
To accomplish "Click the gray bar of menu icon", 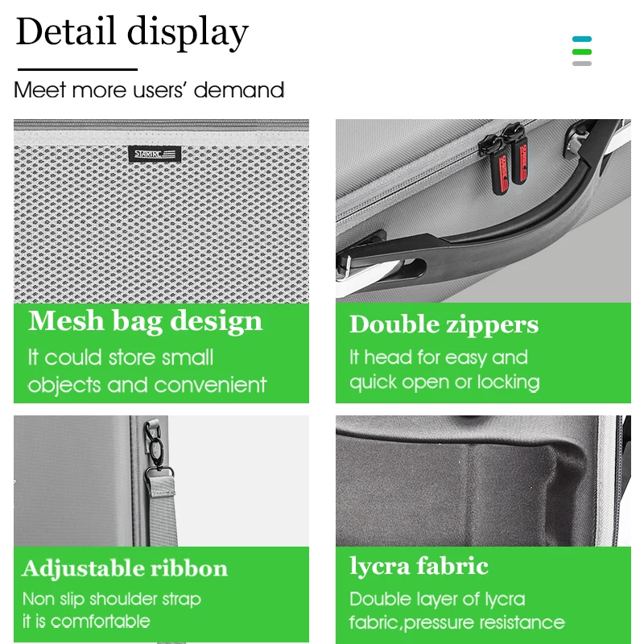I will pyautogui.click(x=581, y=64).
